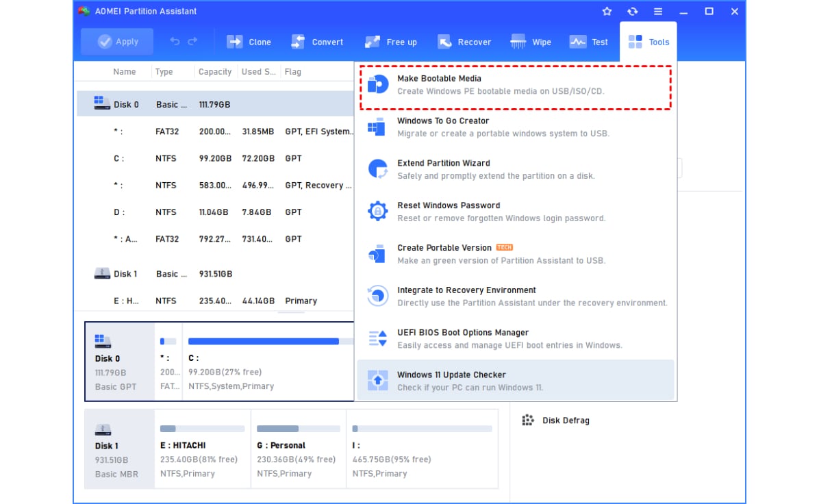Select the C: NTFS partition row
Viewport: 819px width, 504px height.
point(215,158)
